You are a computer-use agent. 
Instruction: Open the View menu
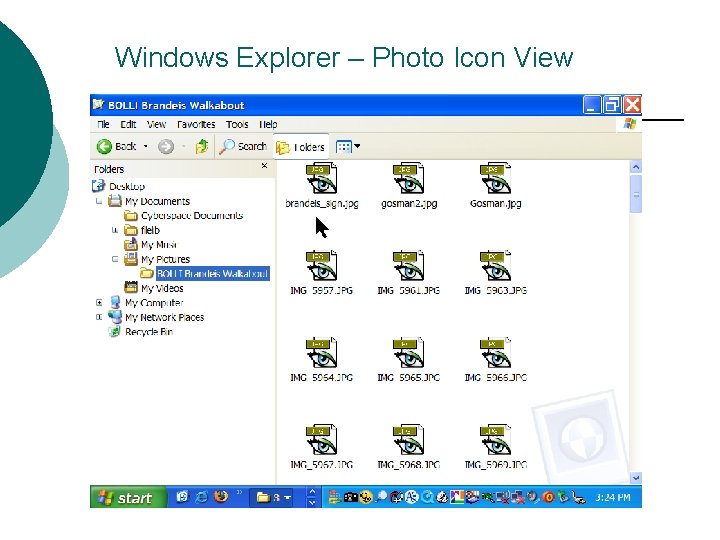(156, 124)
